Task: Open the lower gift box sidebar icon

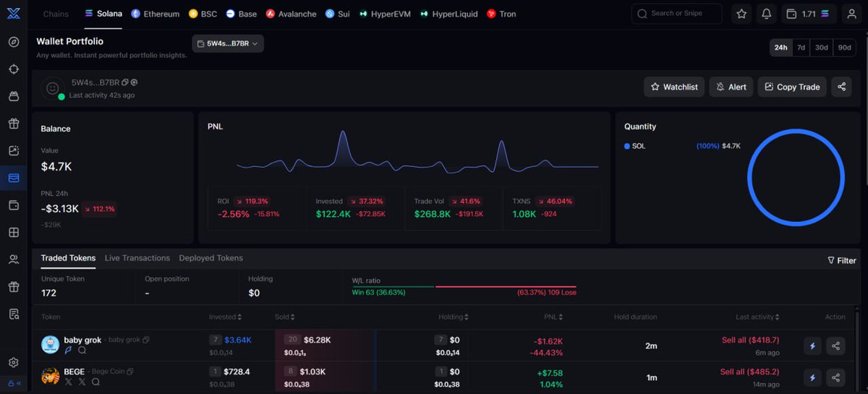Action: [14, 287]
